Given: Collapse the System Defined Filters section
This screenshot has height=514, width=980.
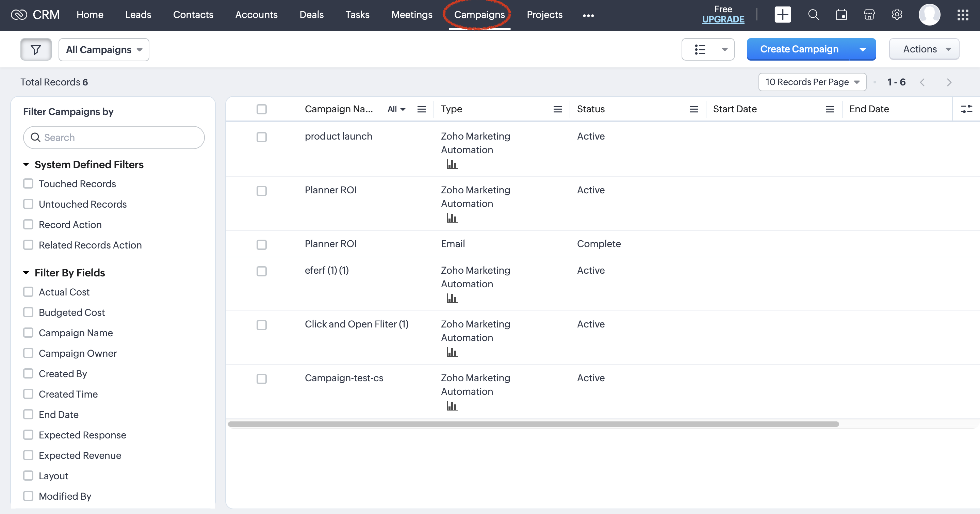Looking at the screenshot, I should 26,164.
